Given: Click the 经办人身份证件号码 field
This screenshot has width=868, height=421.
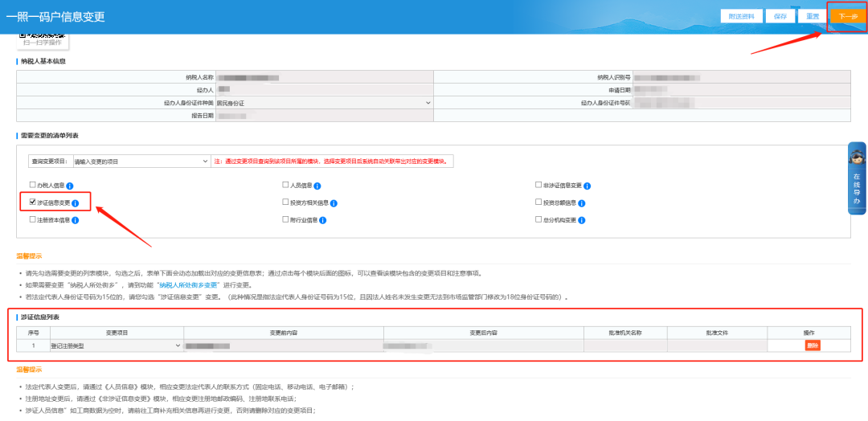Looking at the screenshot, I should coord(742,103).
